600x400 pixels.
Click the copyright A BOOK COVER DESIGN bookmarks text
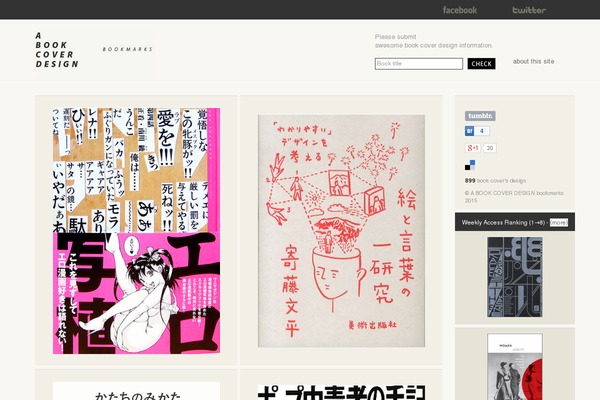tap(514, 196)
